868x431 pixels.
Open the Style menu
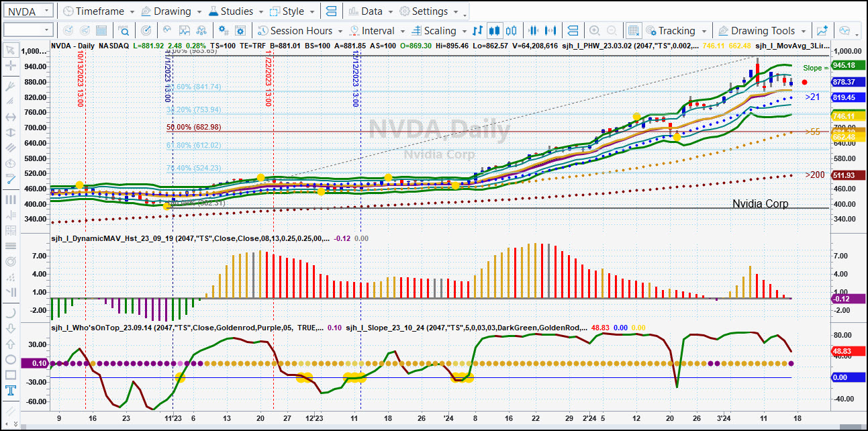[x=293, y=11]
